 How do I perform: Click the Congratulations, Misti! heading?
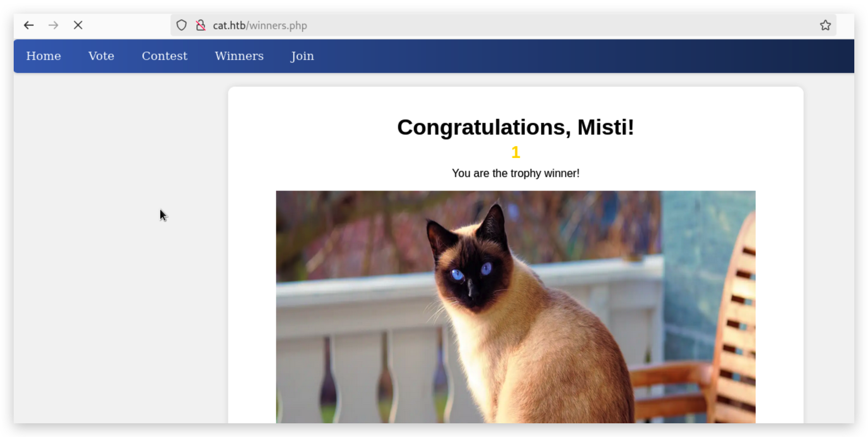515,127
